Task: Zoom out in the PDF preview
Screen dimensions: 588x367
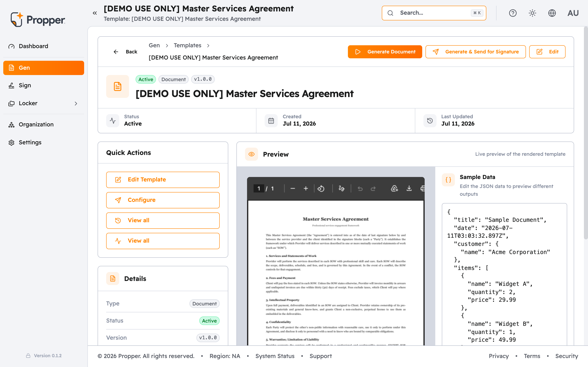Action: (293, 189)
